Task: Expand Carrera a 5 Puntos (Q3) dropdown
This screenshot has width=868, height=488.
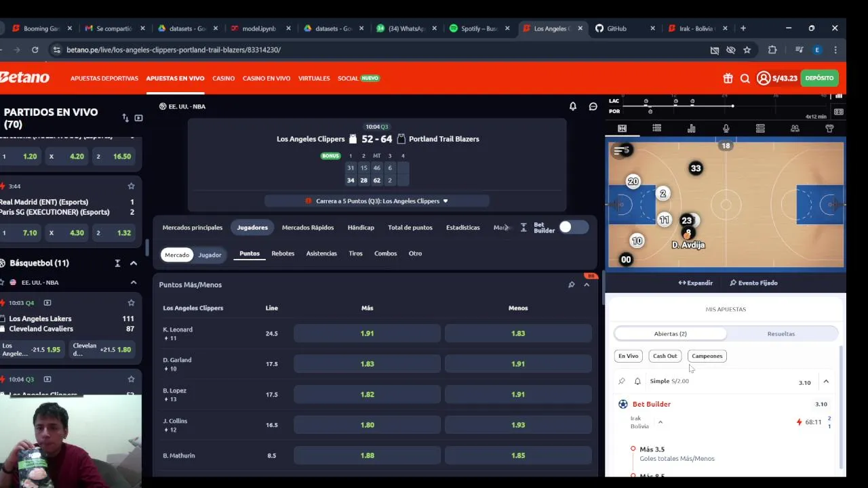Action: (446, 201)
